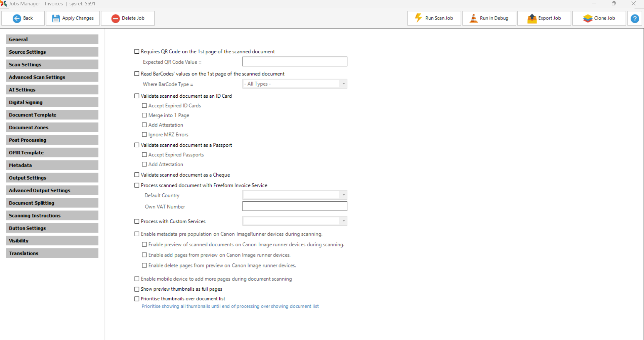The image size is (644, 340).
Task: Click the Apply Changes floppy disk icon
Action: [56, 18]
